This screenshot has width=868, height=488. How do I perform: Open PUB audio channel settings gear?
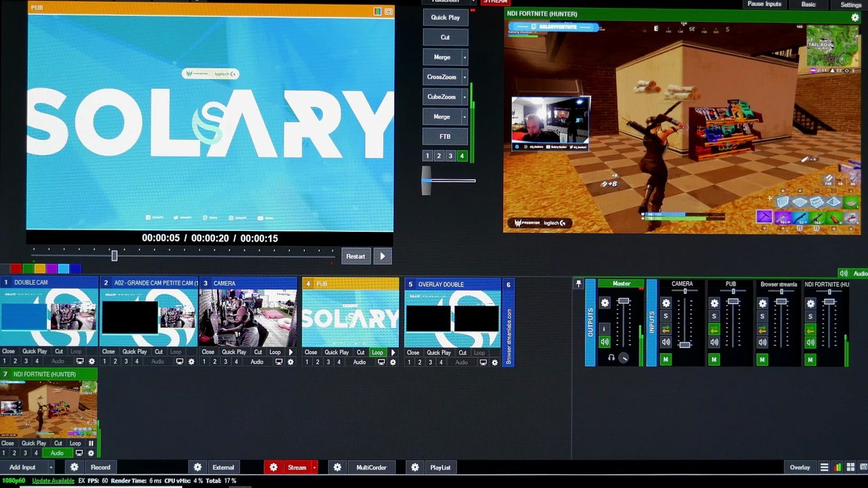tap(714, 304)
